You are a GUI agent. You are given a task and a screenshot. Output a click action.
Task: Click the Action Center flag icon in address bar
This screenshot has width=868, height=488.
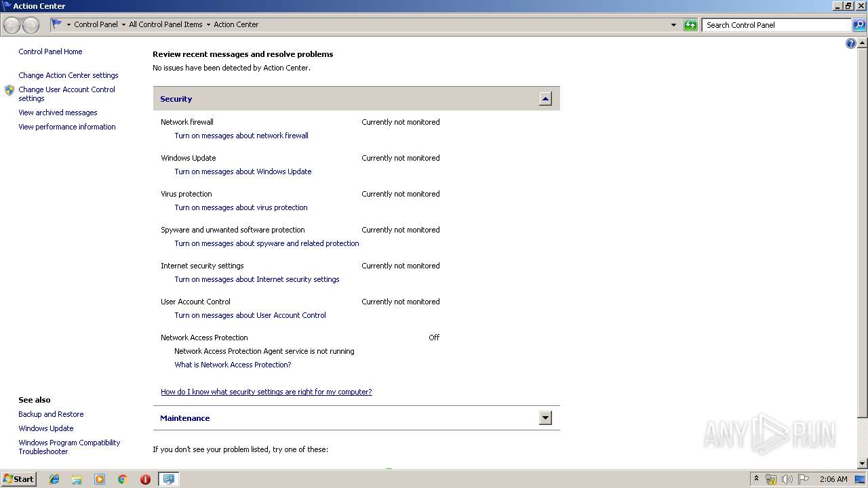click(57, 24)
